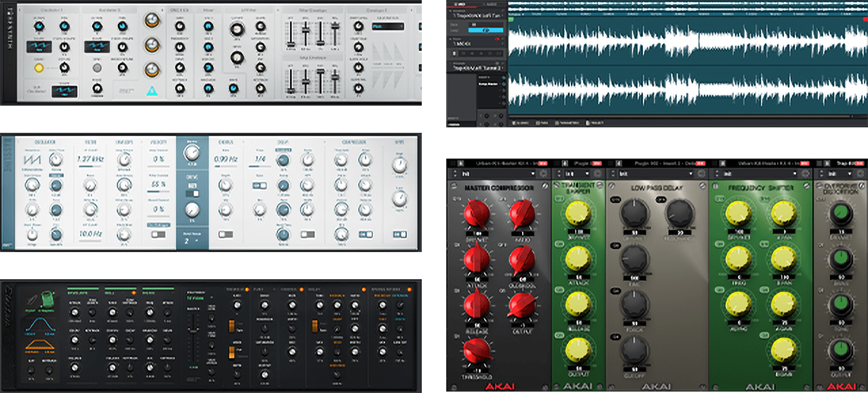Open the Low Pass Delay preset dropdown
Image resolution: width=868 pixels, height=393 pixels.
coord(656,174)
